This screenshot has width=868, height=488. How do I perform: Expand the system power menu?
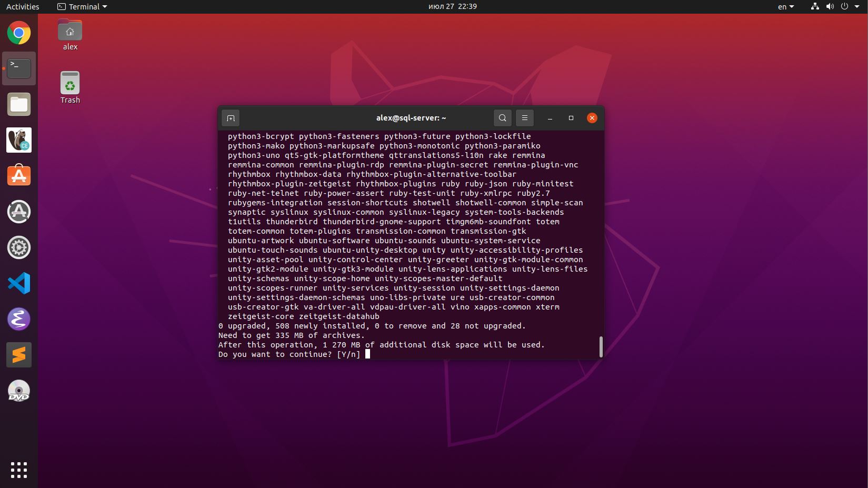pos(848,7)
